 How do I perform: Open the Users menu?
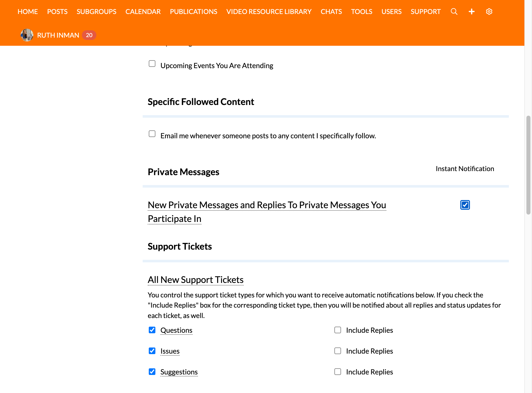tap(391, 11)
